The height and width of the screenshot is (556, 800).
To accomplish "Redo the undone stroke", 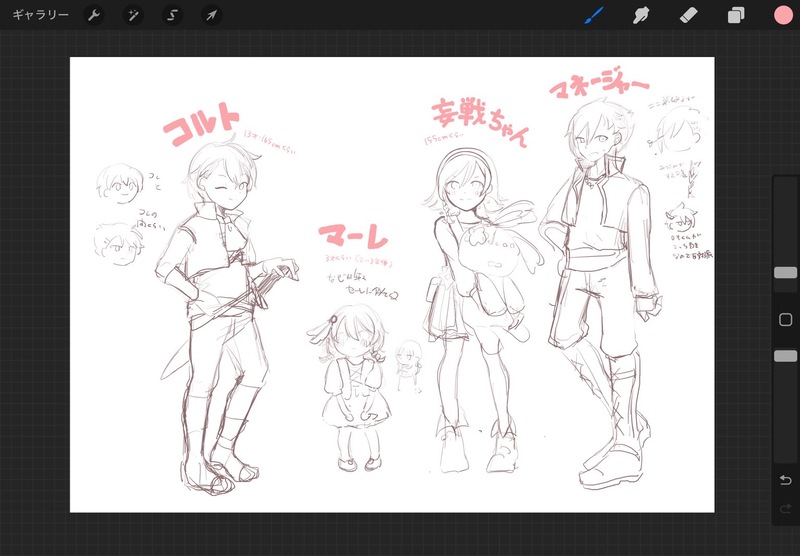I will pos(786,508).
